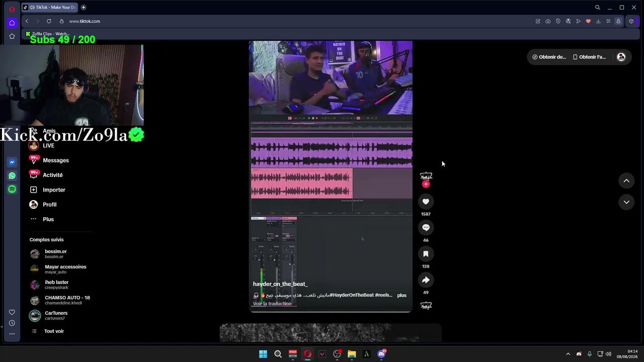This screenshot has height=362, width=644.
Task: Open Opera sidebar favorites heart
Action: pos(12,312)
